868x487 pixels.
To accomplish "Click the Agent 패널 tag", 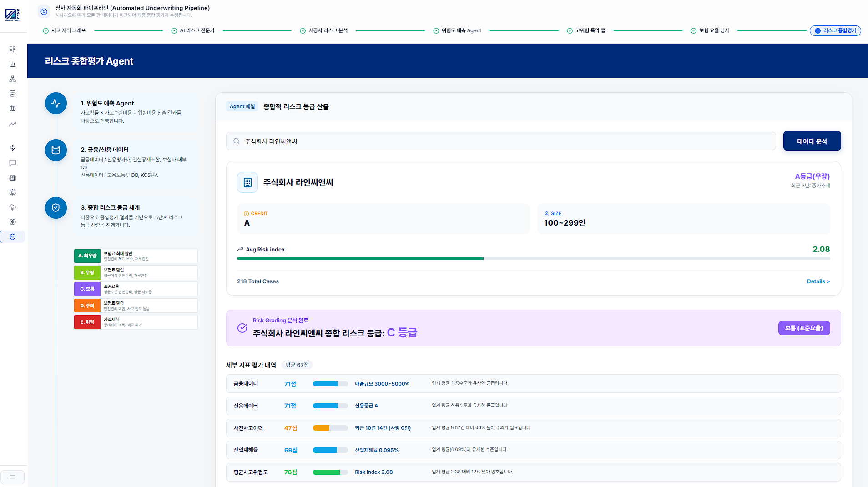I will (242, 106).
